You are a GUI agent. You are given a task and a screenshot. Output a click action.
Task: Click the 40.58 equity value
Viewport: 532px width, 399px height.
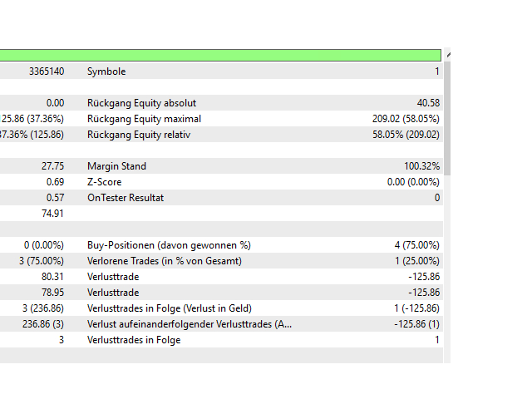coord(428,103)
